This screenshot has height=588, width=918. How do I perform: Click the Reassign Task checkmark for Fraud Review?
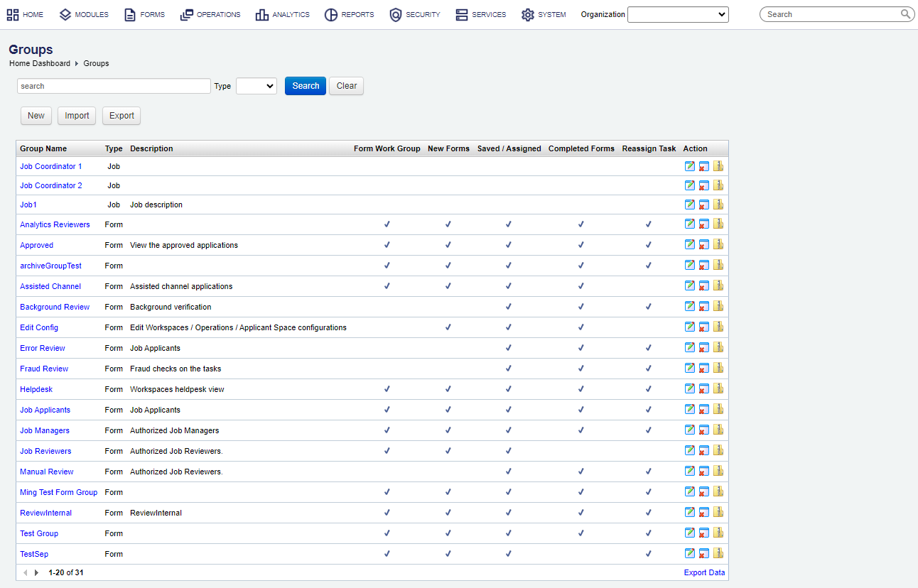[x=648, y=368]
